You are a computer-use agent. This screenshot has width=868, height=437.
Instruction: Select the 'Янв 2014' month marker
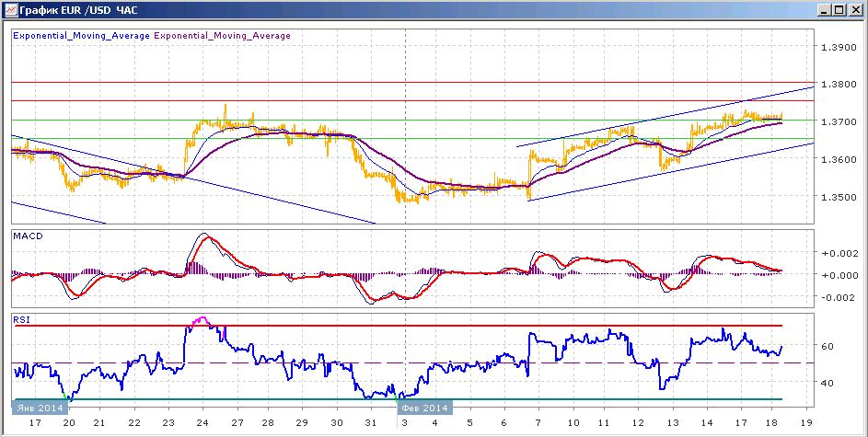(40, 408)
